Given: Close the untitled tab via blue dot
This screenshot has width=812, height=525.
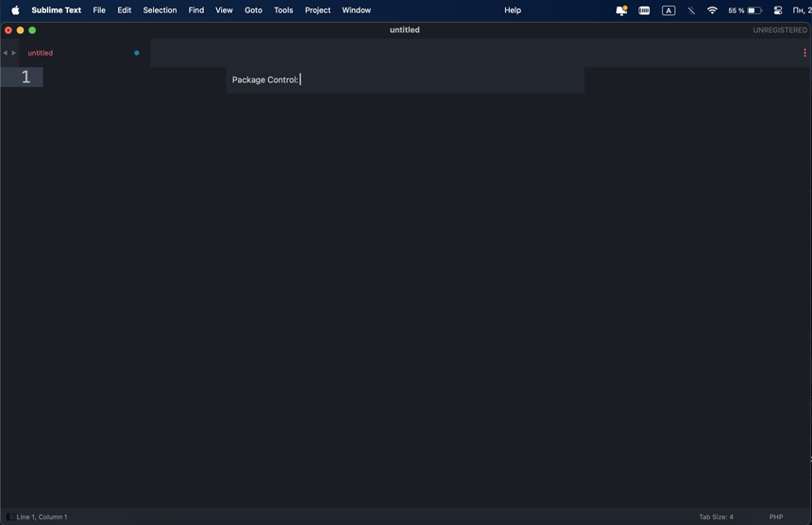Looking at the screenshot, I should tap(137, 53).
